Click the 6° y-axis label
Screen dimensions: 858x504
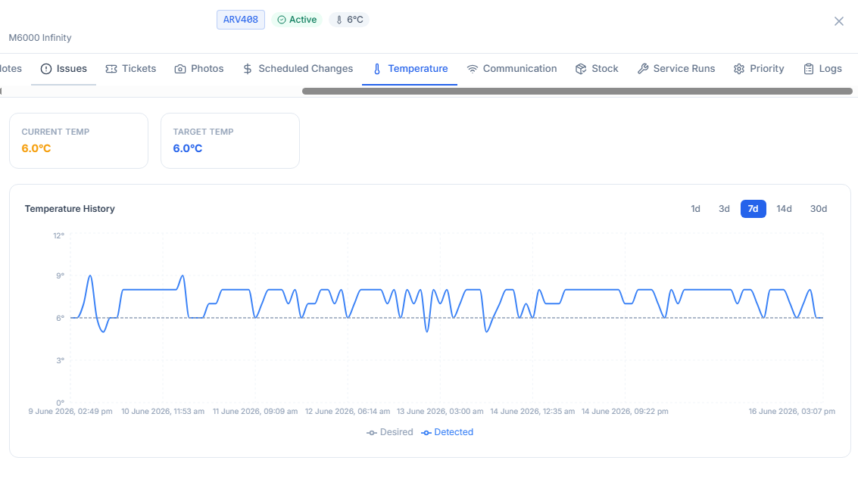click(x=60, y=318)
